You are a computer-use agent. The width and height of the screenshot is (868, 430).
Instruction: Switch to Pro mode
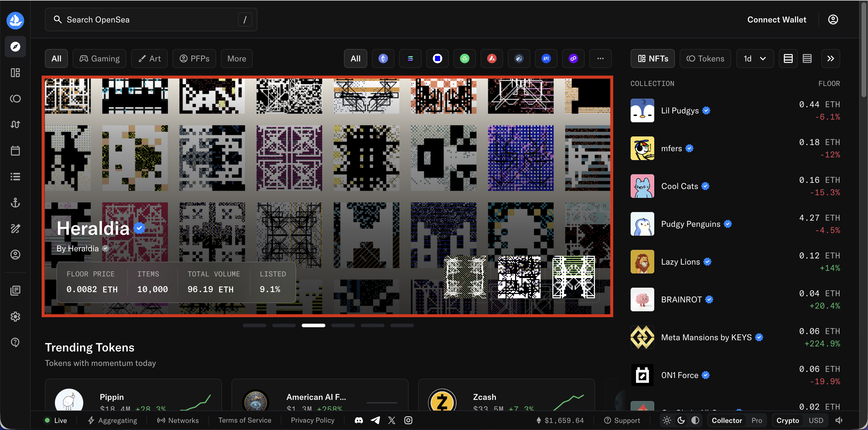click(756, 420)
